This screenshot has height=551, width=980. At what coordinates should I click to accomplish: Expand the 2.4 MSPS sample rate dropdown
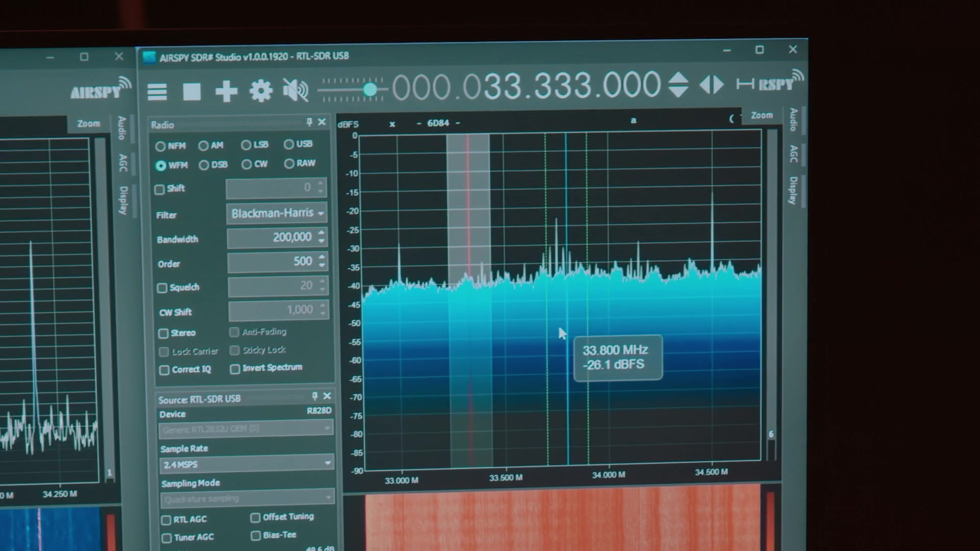tap(247, 464)
